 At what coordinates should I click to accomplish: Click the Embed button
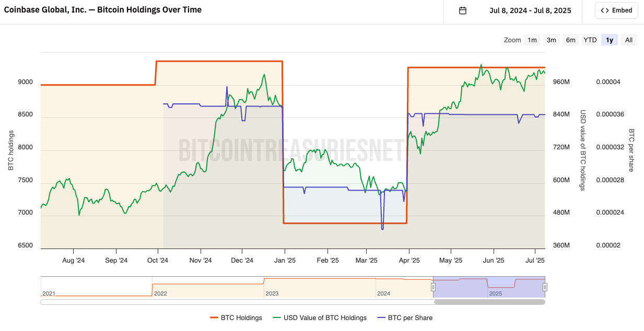pyautogui.click(x=616, y=10)
